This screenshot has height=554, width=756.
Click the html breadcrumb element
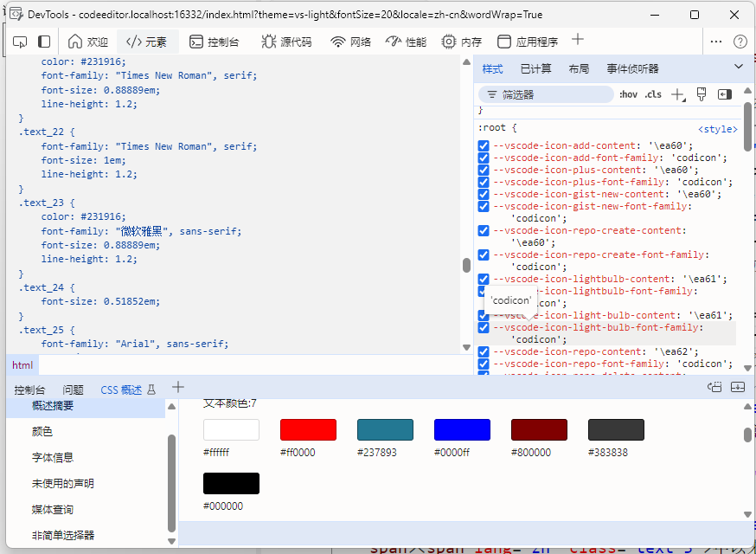22,365
